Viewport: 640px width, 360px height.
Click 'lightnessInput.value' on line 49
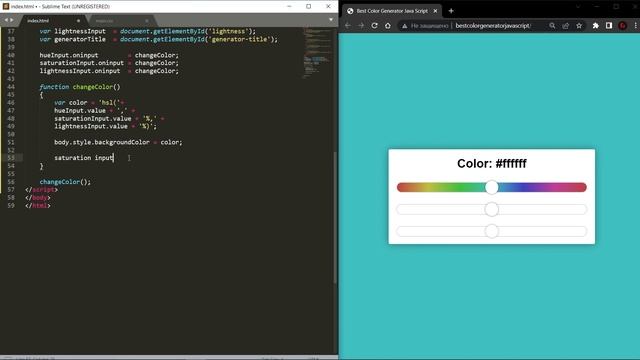pos(91,126)
